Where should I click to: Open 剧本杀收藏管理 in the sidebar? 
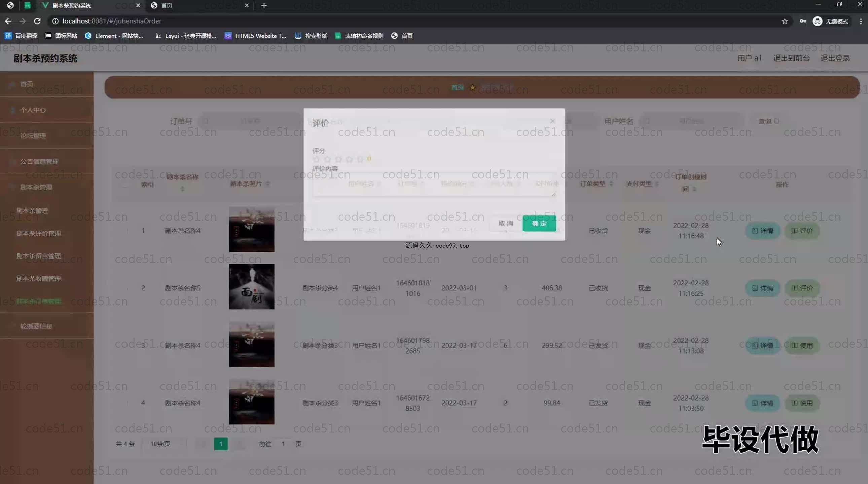pyautogui.click(x=47, y=279)
